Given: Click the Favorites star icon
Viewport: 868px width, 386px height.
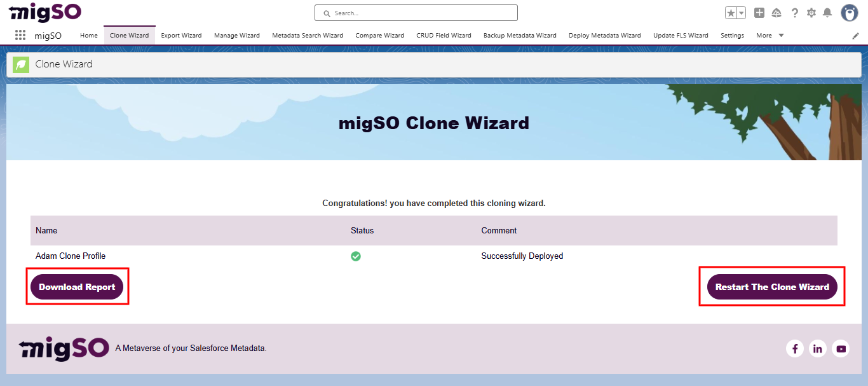Looking at the screenshot, I should click(731, 13).
